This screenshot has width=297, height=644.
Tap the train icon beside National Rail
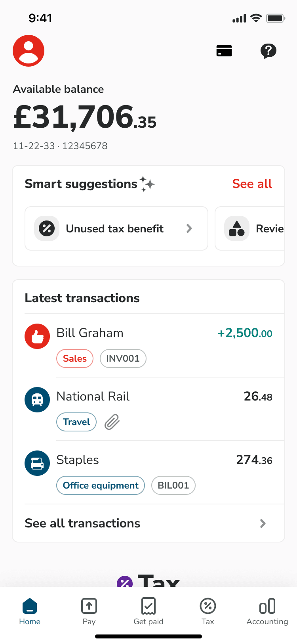[x=37, y=400]
